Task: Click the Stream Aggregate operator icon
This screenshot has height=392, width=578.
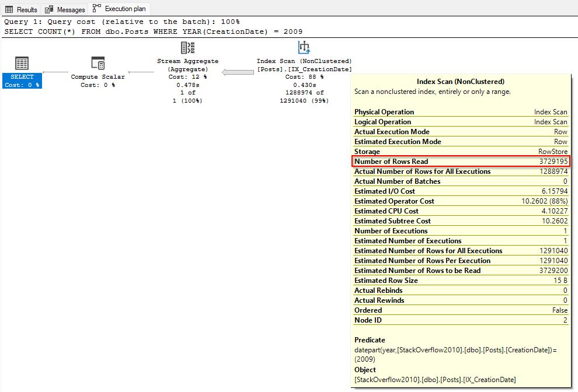Action: pos(187,48)
